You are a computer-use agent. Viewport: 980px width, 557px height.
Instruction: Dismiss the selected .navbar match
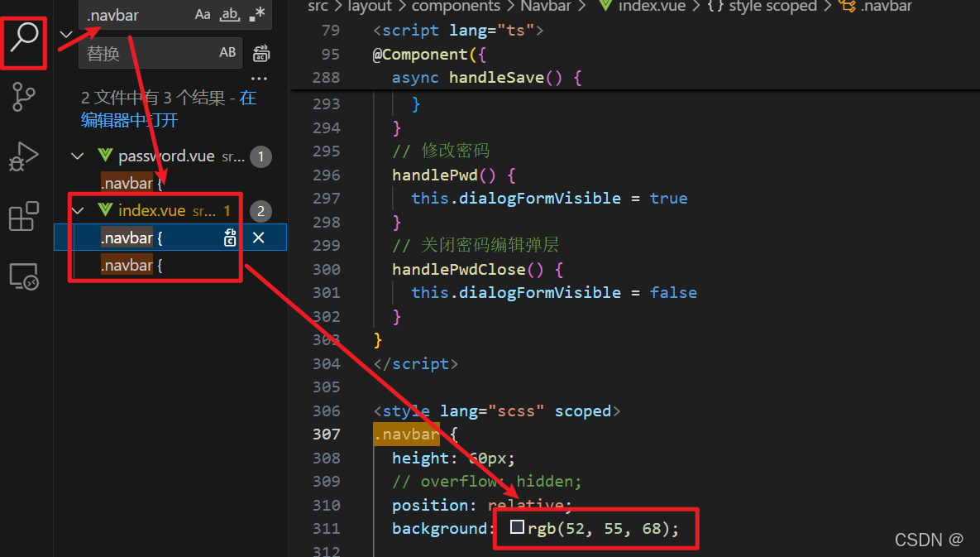pos(258,238)
